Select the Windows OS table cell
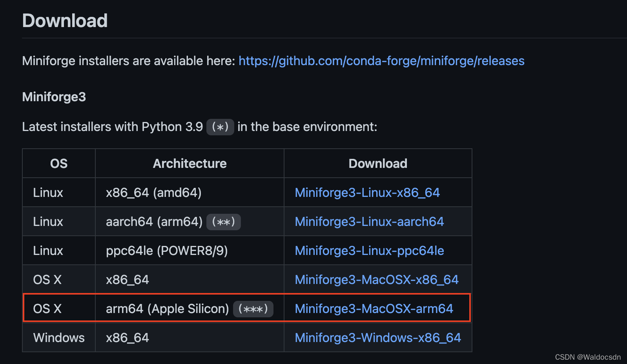This screenshot has width=627, height=364. 59,338
